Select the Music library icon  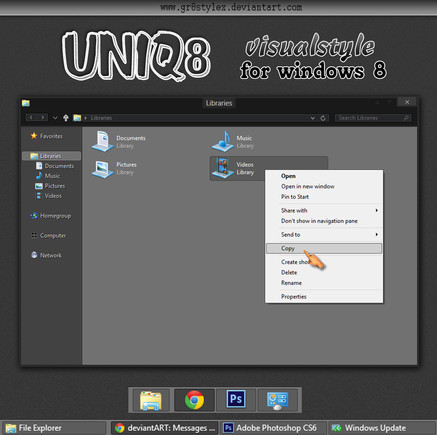click(x=223, y=141)
